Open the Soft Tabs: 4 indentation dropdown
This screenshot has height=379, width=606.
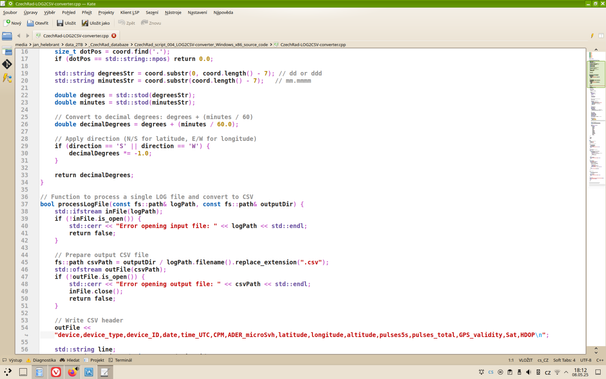coord(564,360)
